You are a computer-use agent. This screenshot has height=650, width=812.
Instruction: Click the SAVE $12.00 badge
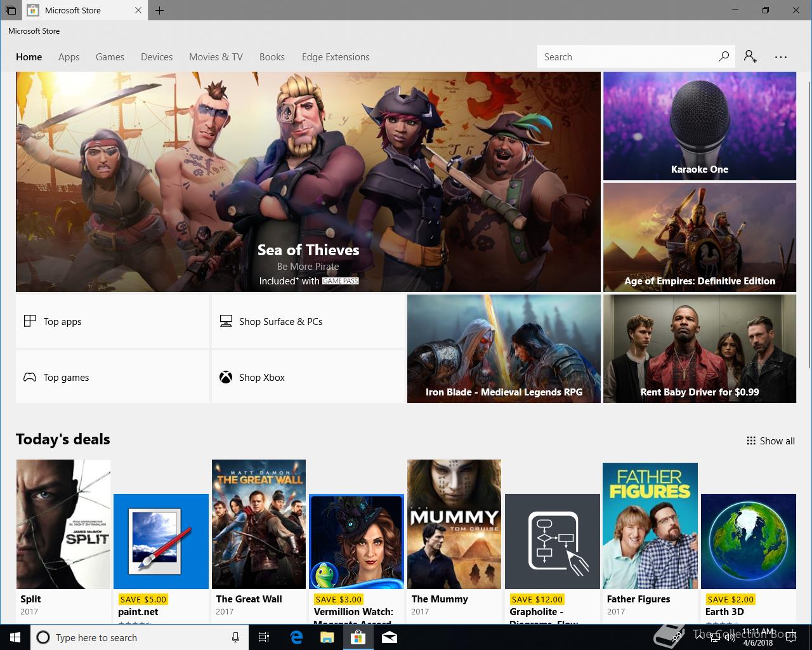[x=537, y=599]
